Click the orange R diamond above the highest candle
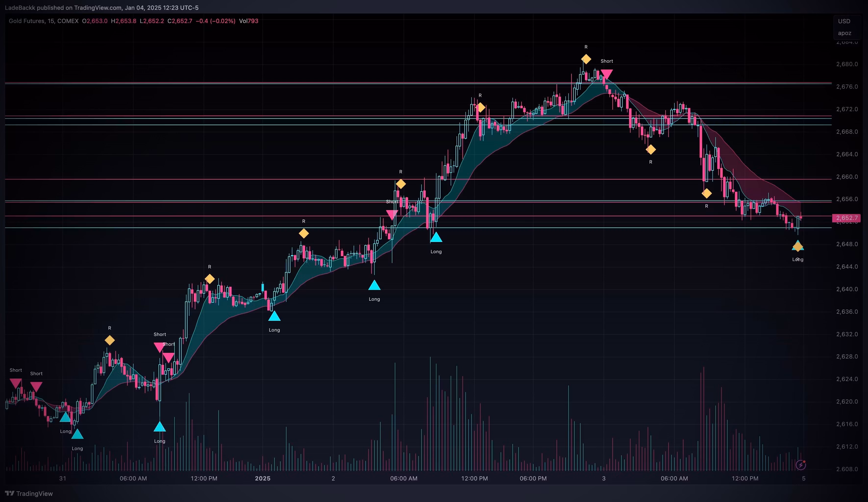Image resolution: width=868 pixels, height=502 pixels. (586, 59)
